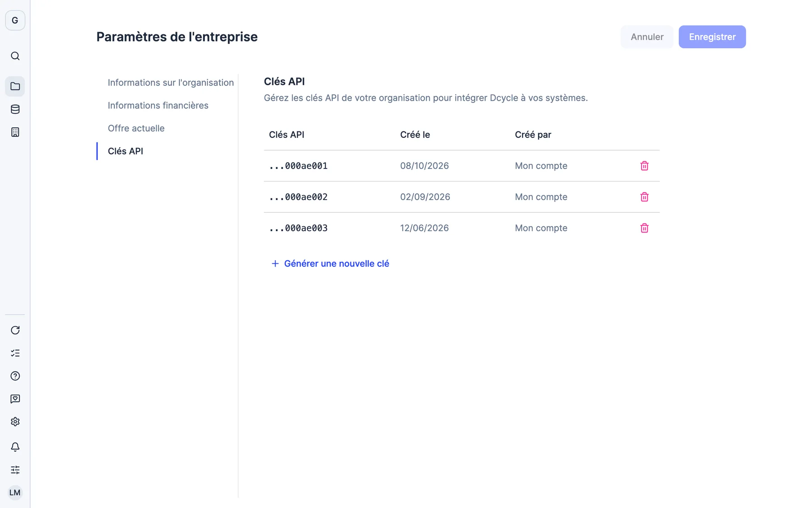Open the sliders preferences icon

tap(15, 470)
